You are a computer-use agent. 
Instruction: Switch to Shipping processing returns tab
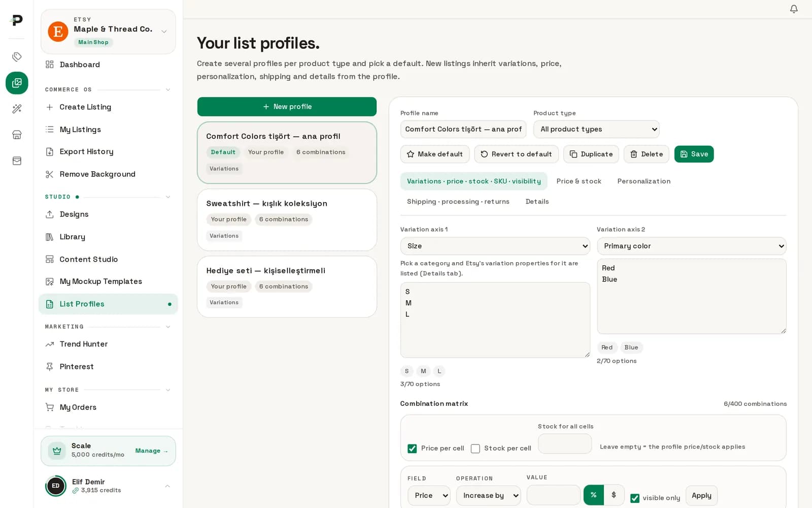coord(458,202)
